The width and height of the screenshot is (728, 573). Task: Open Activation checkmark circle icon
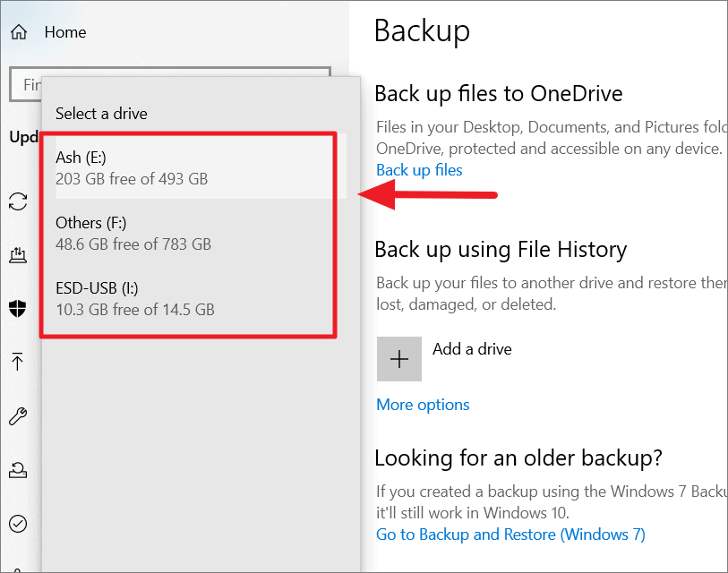(18, 524)
